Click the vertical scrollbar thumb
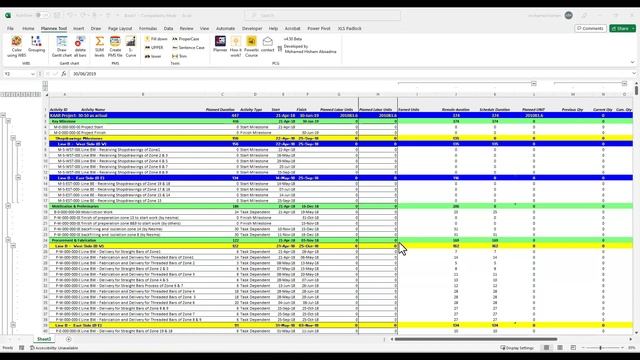 coord(636,90)
